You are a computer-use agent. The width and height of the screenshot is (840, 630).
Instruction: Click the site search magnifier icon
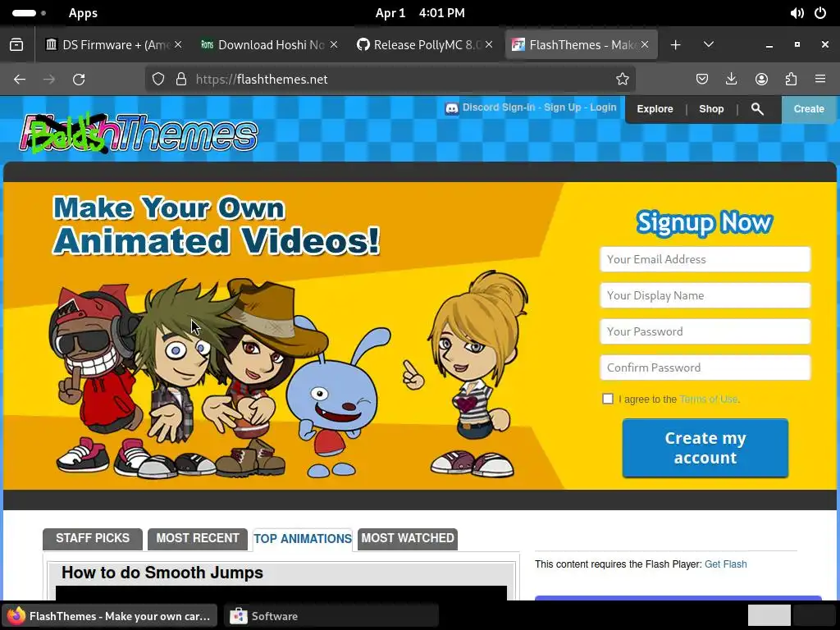[x=757, y=109]
